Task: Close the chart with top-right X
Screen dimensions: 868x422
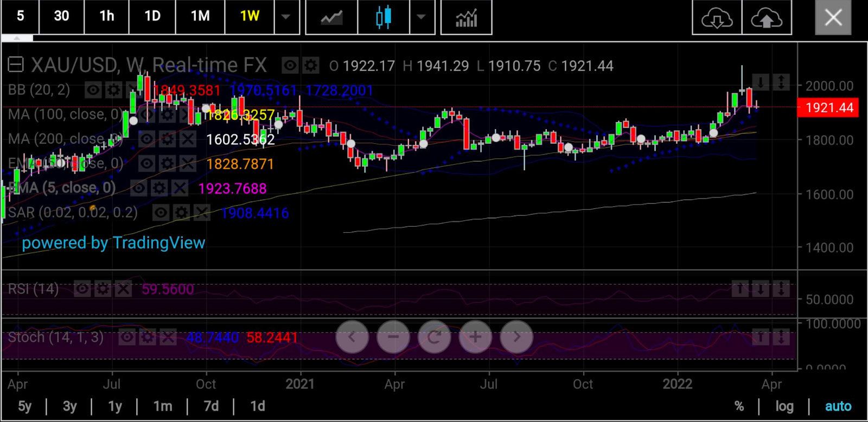Action: (833, 17)
